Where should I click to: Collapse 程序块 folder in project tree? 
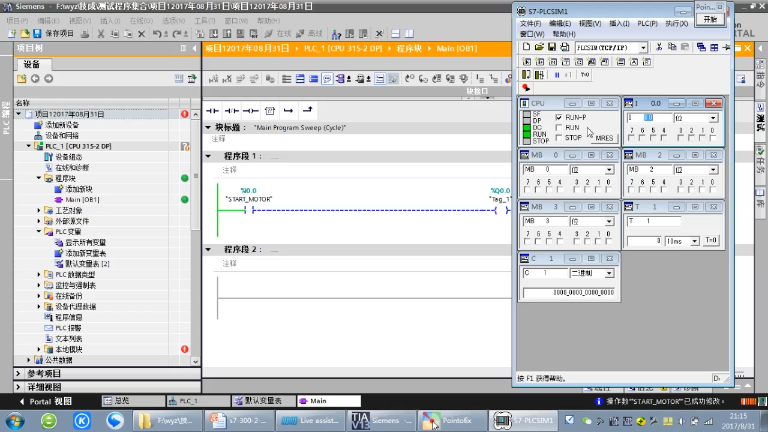pos(39,178)
